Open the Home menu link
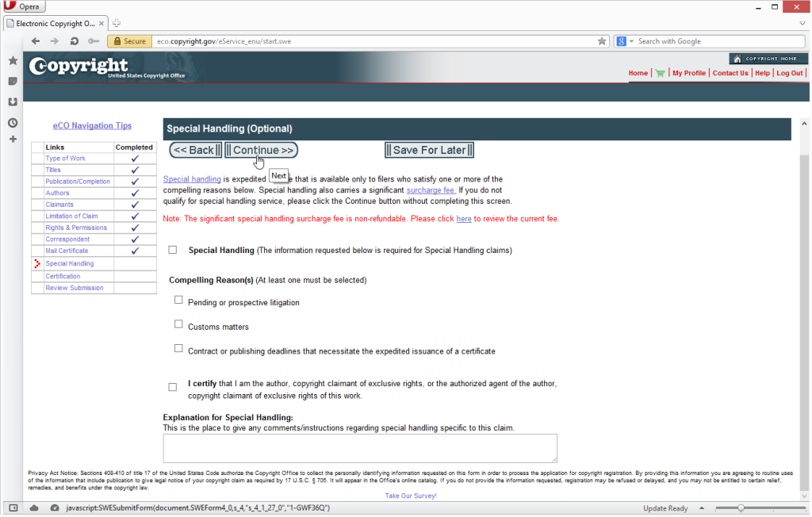 click(x=638, y=73)
